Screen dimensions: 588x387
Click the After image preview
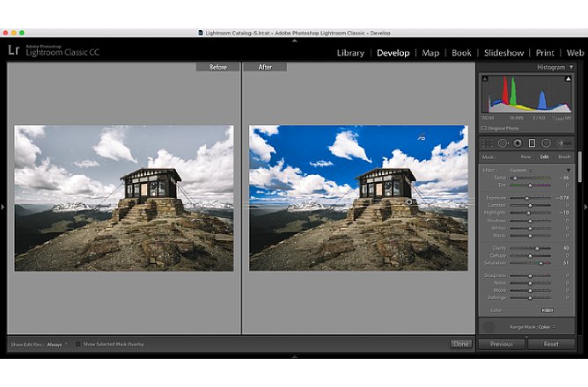tap(358, 198)
